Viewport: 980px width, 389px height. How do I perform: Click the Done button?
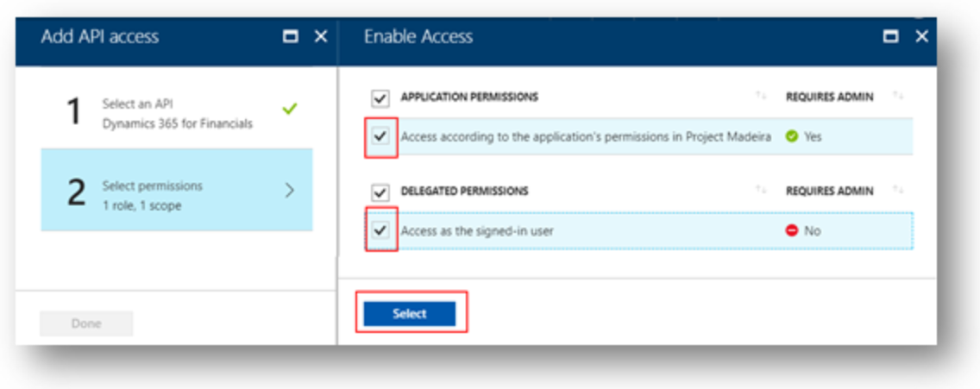(x=86, y=323)
